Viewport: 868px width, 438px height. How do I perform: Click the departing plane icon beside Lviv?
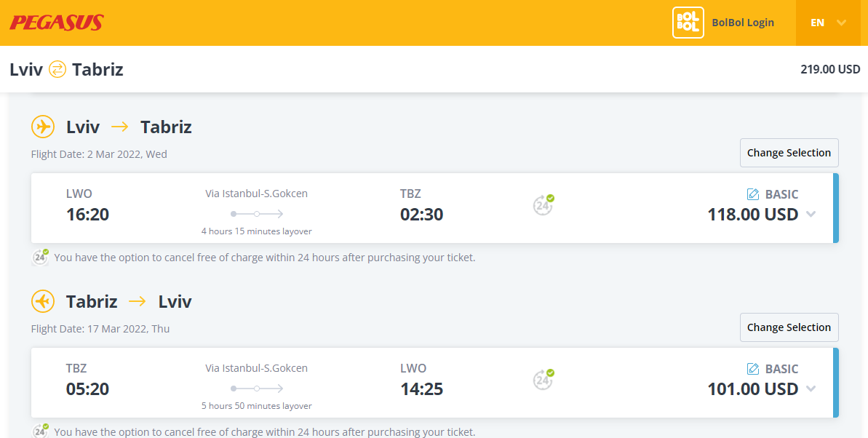click(x=43, y=127)
